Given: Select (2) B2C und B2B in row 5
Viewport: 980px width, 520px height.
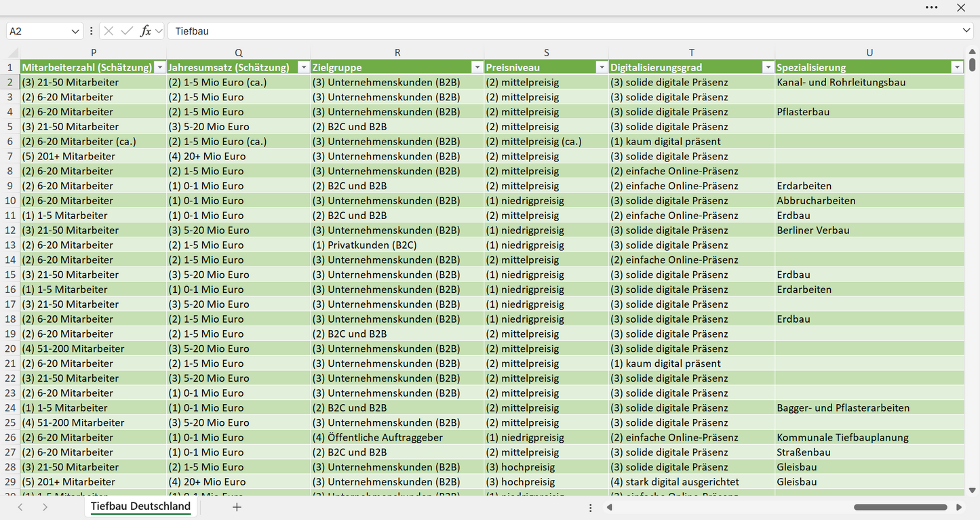Looking at the screenshot, I should 397,126.
